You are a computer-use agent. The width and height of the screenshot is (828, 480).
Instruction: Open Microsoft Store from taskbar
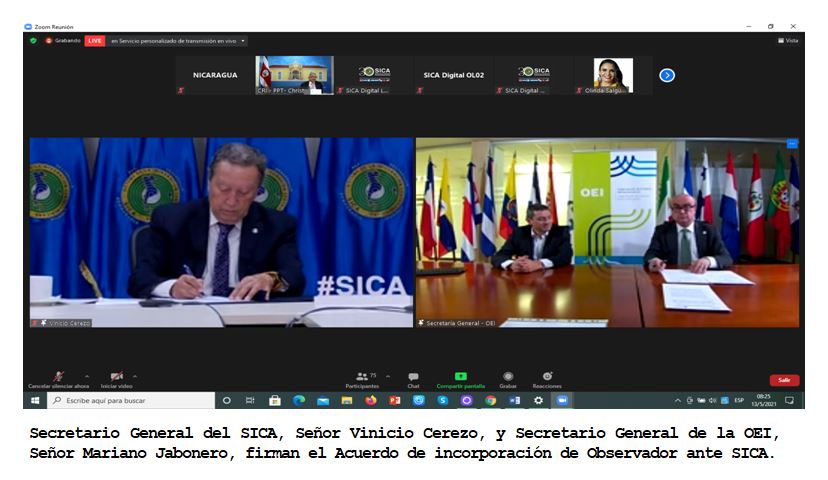[x=275, y=400]
